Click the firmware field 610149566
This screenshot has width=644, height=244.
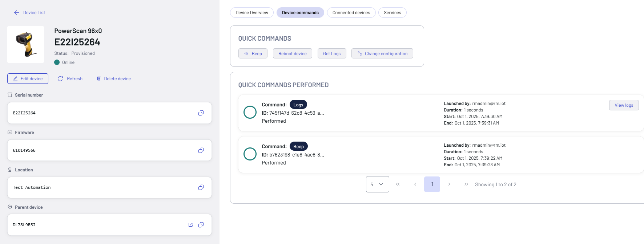click(x=109, y=150)
